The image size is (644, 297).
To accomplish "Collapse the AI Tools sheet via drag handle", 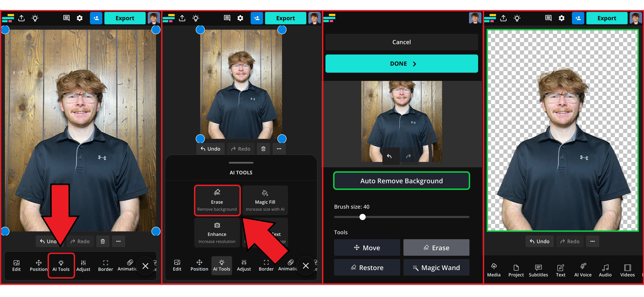I will (x=241, y=163).
